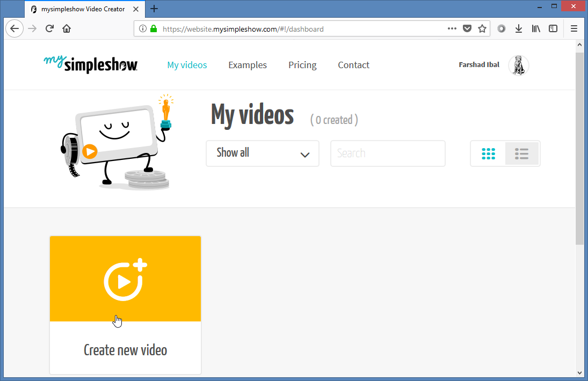Toggle the sidebar panel in Firefox
588x381 pixels.
(553, 28)
